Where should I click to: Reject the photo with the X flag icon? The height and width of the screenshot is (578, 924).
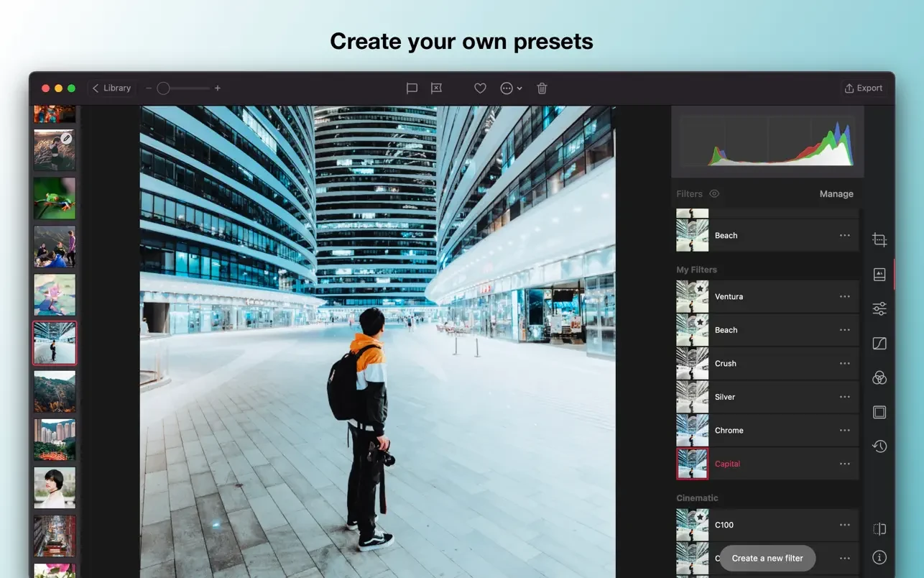[x=436, y=88]
